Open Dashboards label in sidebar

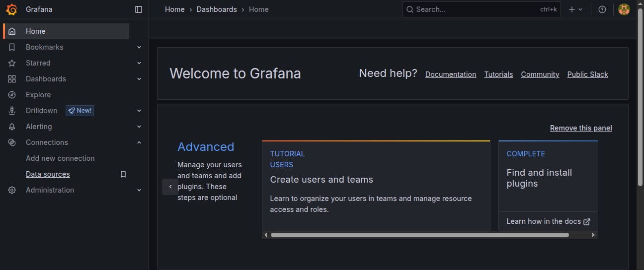46,79
